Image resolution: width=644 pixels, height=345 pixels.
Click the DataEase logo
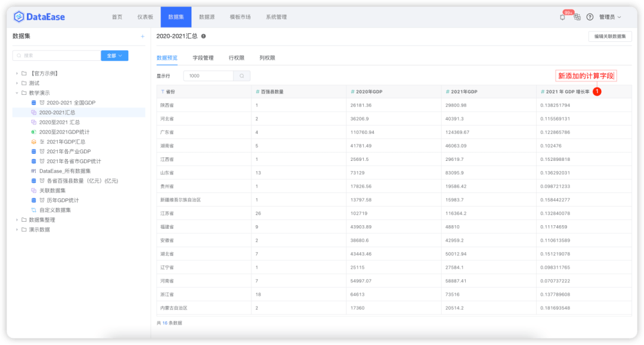[39, 17]
